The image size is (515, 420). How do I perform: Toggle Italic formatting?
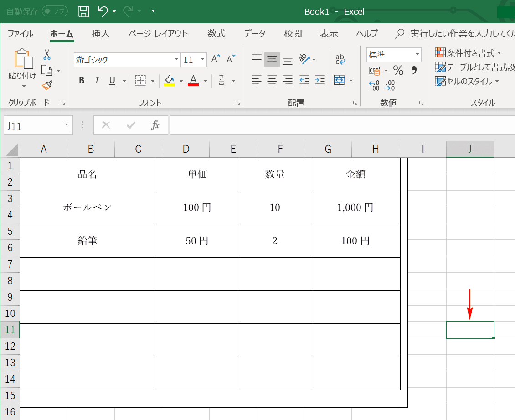pos(97,81)
